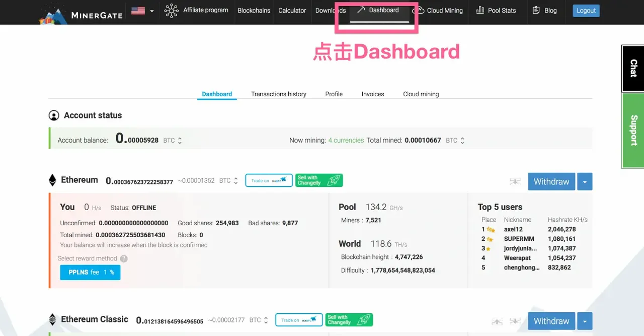Image resolution: width=644 pixels, height=336 pixels.
Task: Click Hashrate KH/s column header
Action: point(568,220)
